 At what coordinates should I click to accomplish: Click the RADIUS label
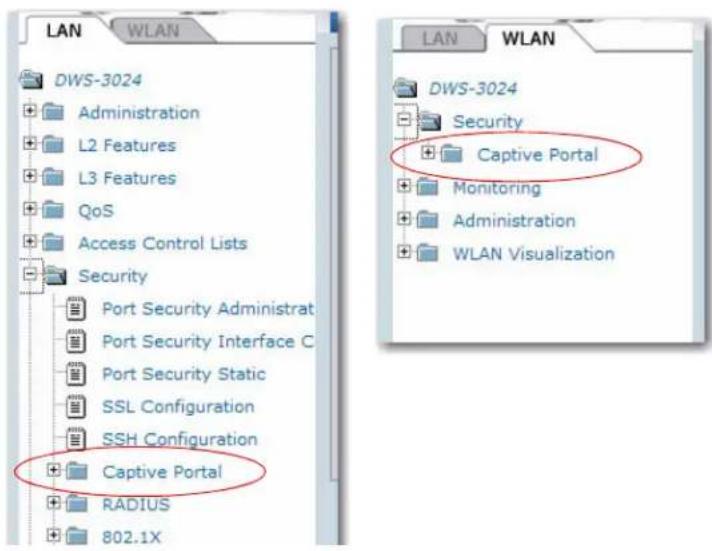136,504
